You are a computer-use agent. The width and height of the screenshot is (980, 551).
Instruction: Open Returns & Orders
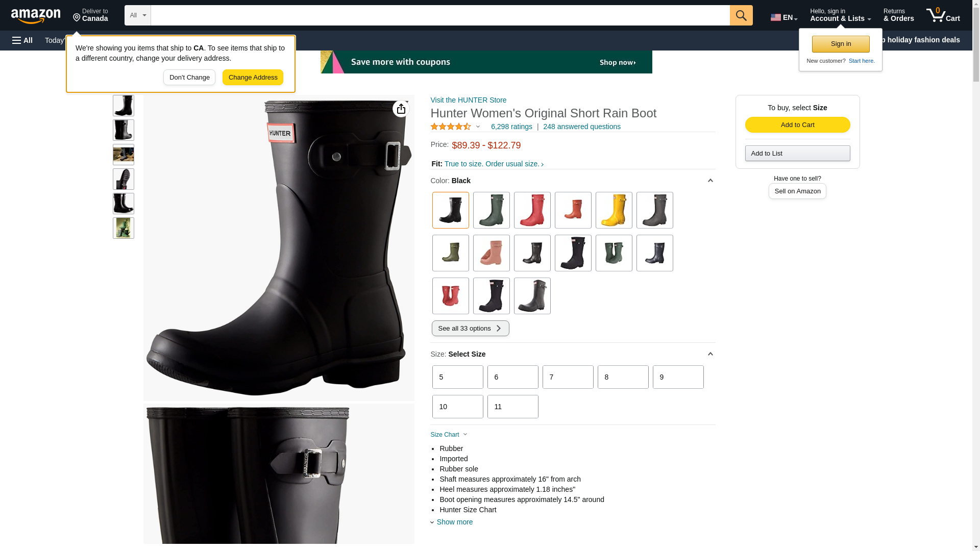(898, 15)
